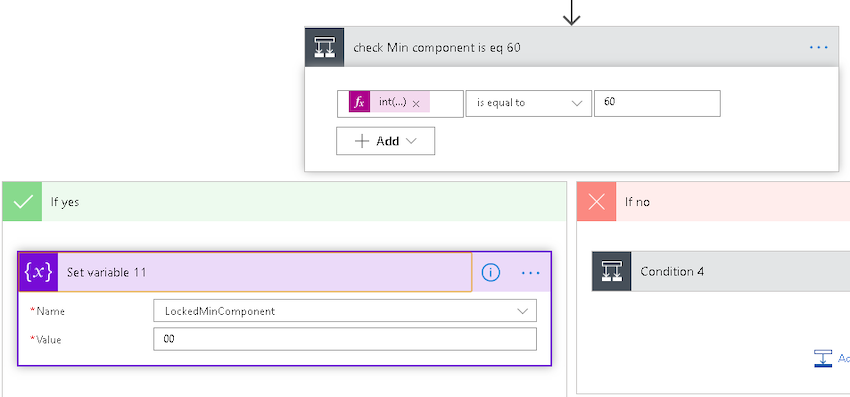Collapse the If no branch header

tap(713, 202)
